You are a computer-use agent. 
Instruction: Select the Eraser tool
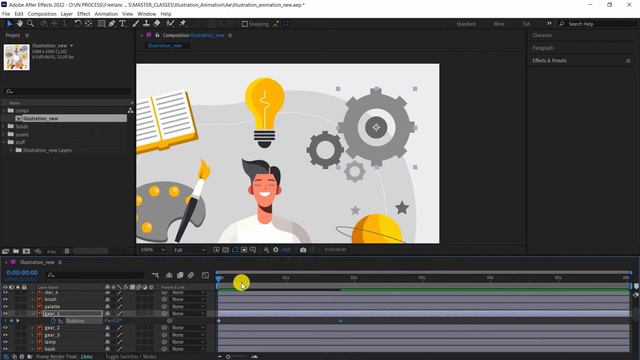coord(157,24)
